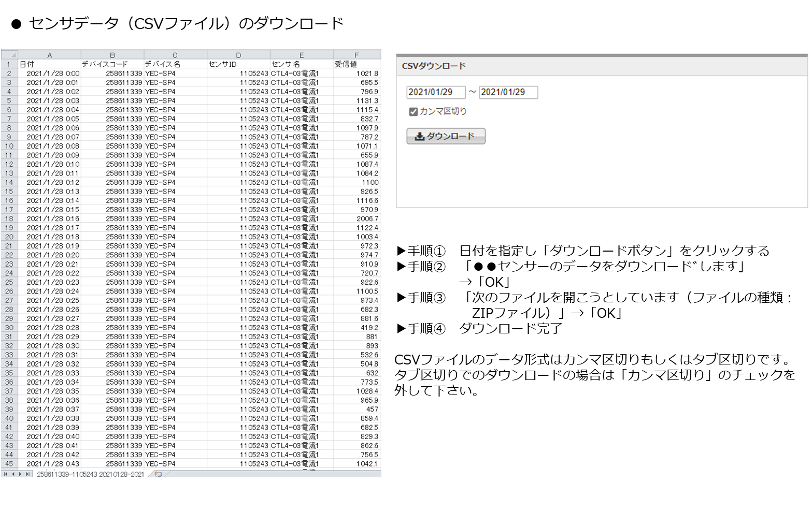The image size is (812, 512).
Task: Select row header 1
Action: (9, 64)
